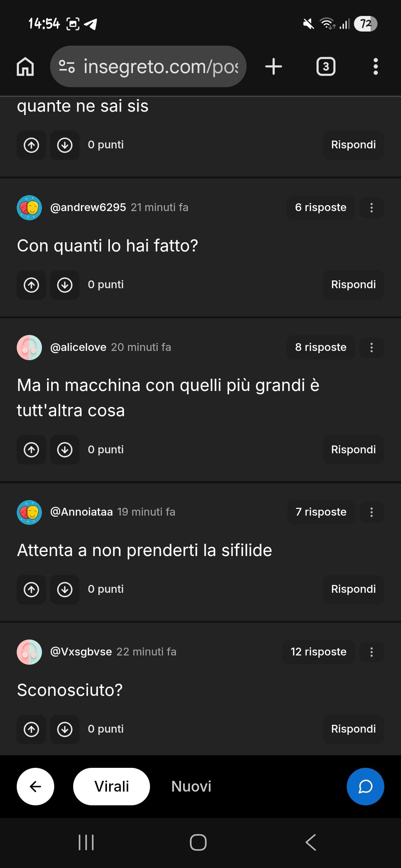Show the open tabs switcher

(x=326, y=67)
